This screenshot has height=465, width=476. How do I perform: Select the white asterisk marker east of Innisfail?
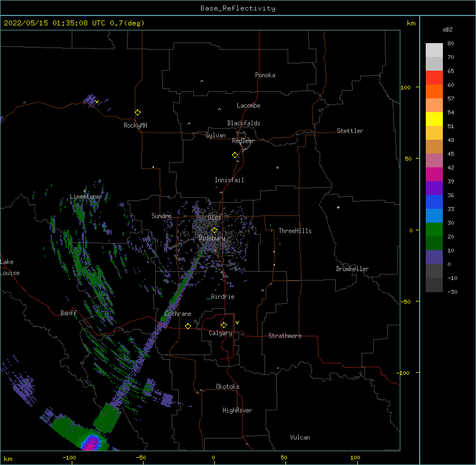point(277,167)
